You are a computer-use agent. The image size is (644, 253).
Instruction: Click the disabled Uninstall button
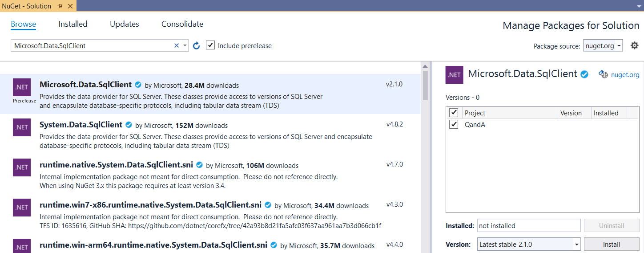pos(612,225)
